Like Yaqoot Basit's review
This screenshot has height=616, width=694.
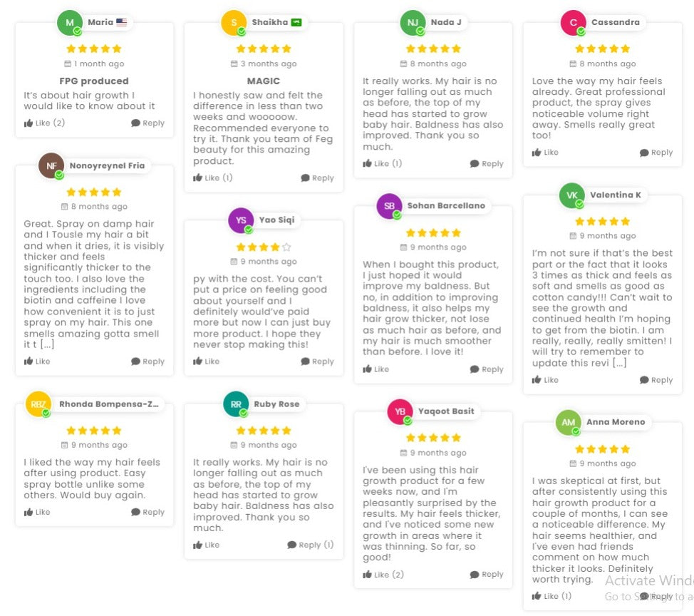383,575
